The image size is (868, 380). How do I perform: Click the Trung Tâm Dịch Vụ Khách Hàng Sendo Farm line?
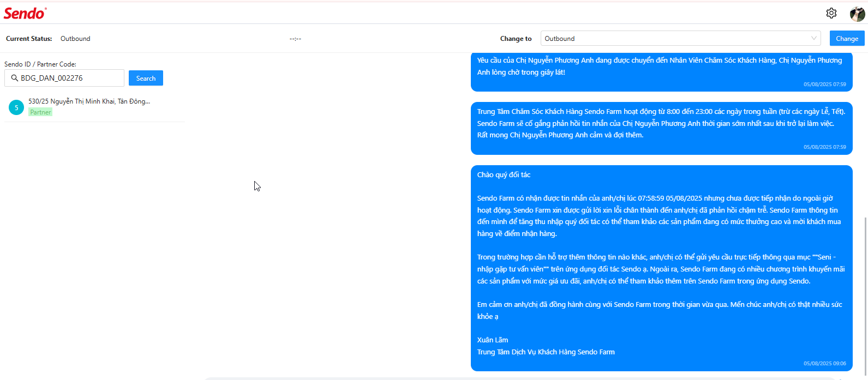coord(546,352)
